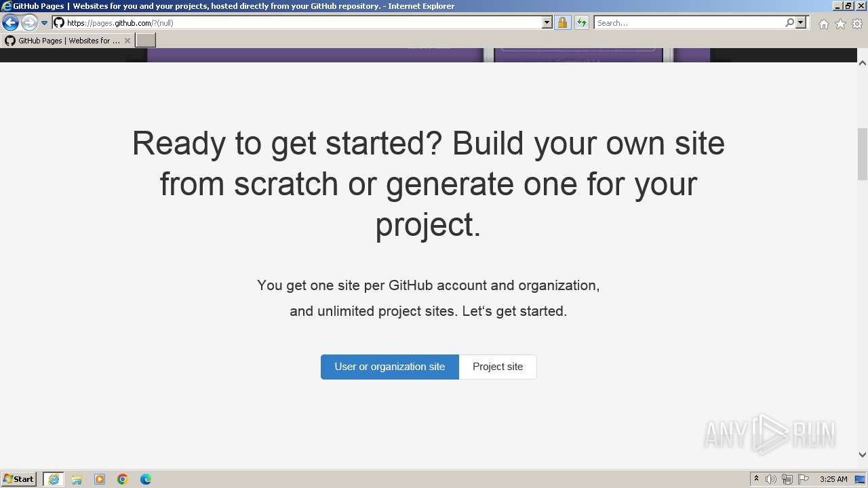
Task: Click the scrollbar up arrow
Action: point(863,63)
